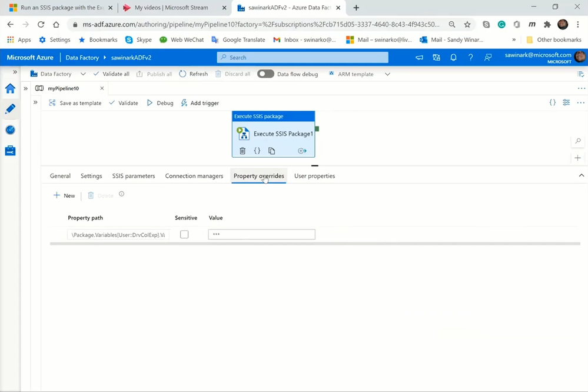The height and width of the screenshot is (392, 588).
Task: Check the Sensitive checkbox for property override
Action: 184,234
